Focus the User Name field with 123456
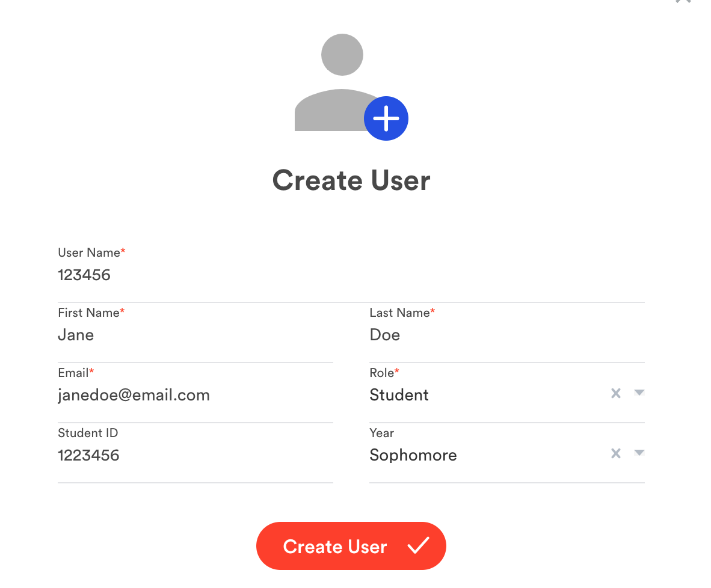 350,275
